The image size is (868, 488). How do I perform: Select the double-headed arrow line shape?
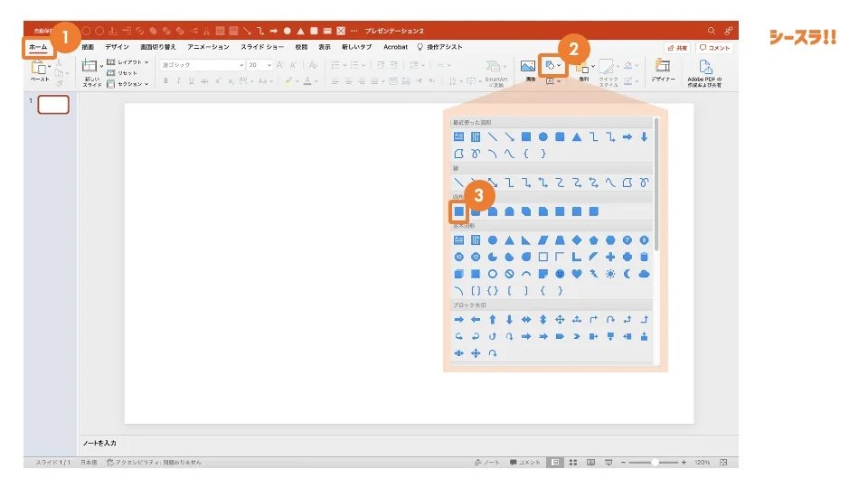492,183
